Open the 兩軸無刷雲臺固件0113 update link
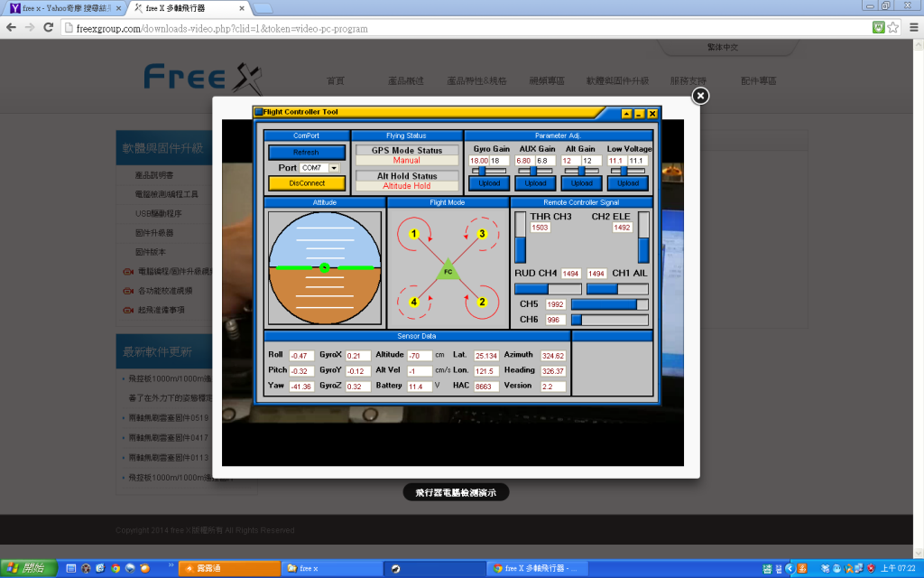Image resolution: width=924 pixels, height=578 pixels. [169, 458]
